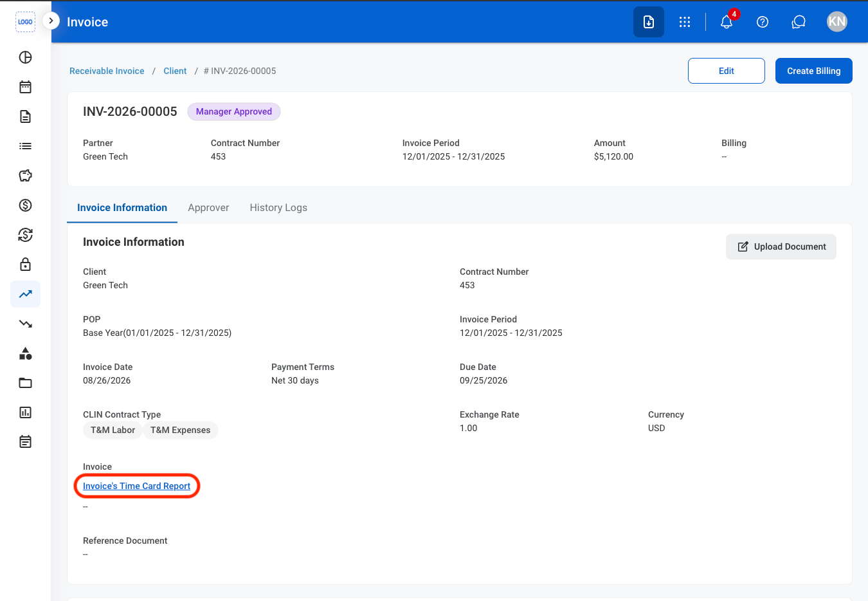Switch to the Approver tab
The width and height of the screenshot is (868, 601).
(208, 208)
